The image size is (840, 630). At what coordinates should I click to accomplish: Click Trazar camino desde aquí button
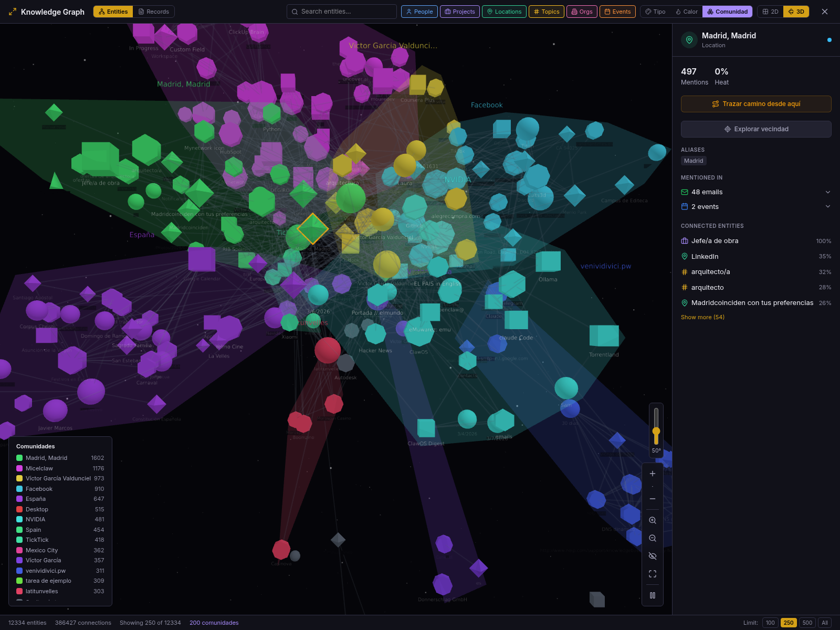point(756,104)
